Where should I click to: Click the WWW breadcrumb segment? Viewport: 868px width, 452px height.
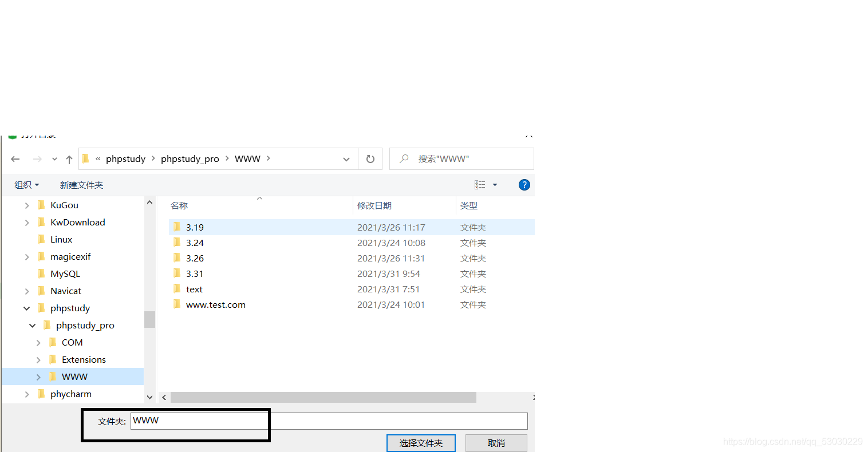tap(247, 159)
